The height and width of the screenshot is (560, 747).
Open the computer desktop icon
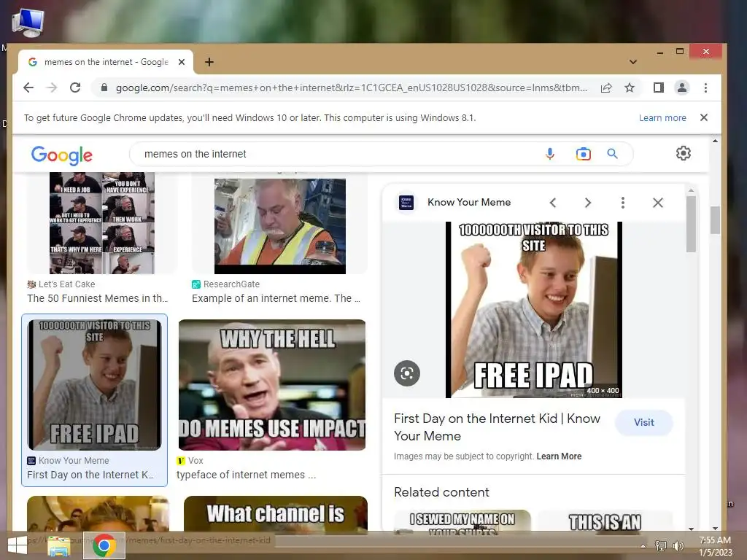[28, 23]
